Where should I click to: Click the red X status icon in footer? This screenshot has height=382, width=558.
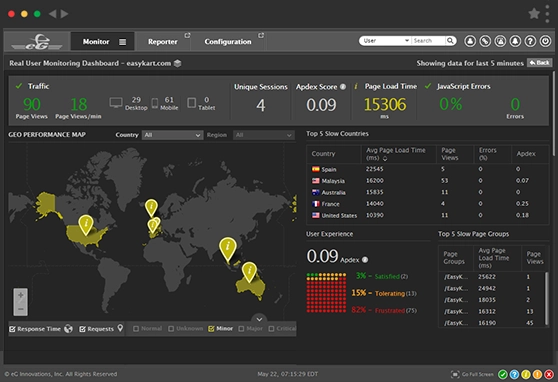point(549,374)
